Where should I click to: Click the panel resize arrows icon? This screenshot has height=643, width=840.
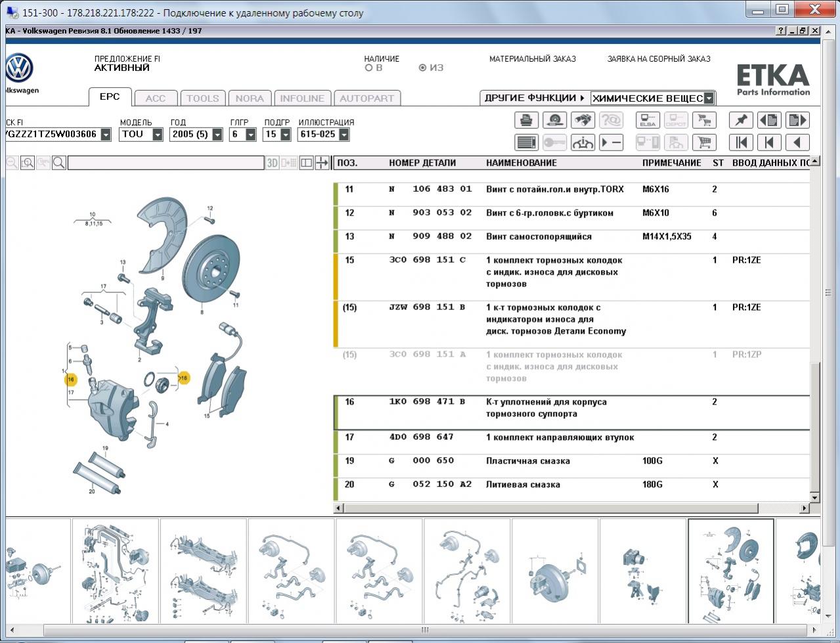click(322, 163)
